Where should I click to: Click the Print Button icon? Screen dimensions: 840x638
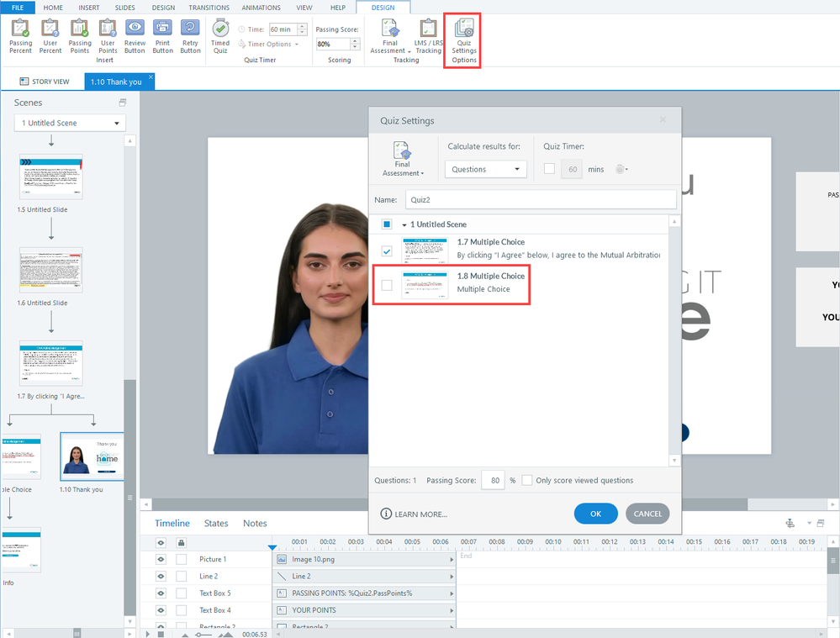pos(162,37)
